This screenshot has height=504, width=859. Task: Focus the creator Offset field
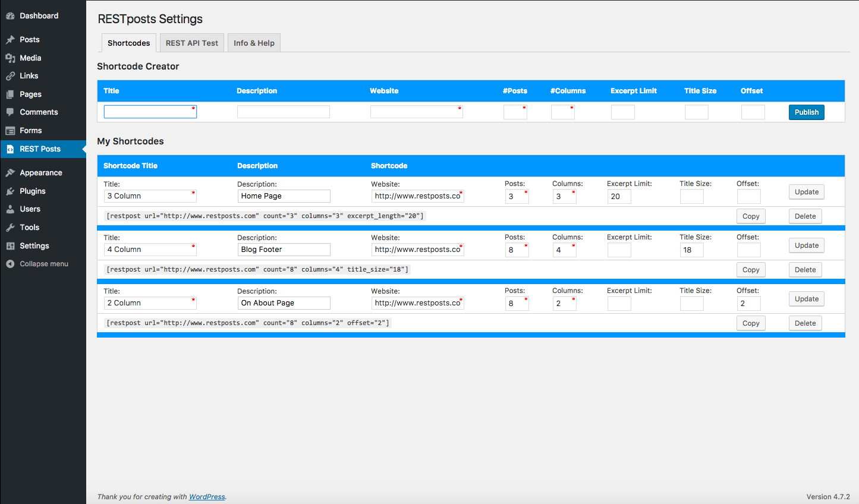tap(753, 112)
